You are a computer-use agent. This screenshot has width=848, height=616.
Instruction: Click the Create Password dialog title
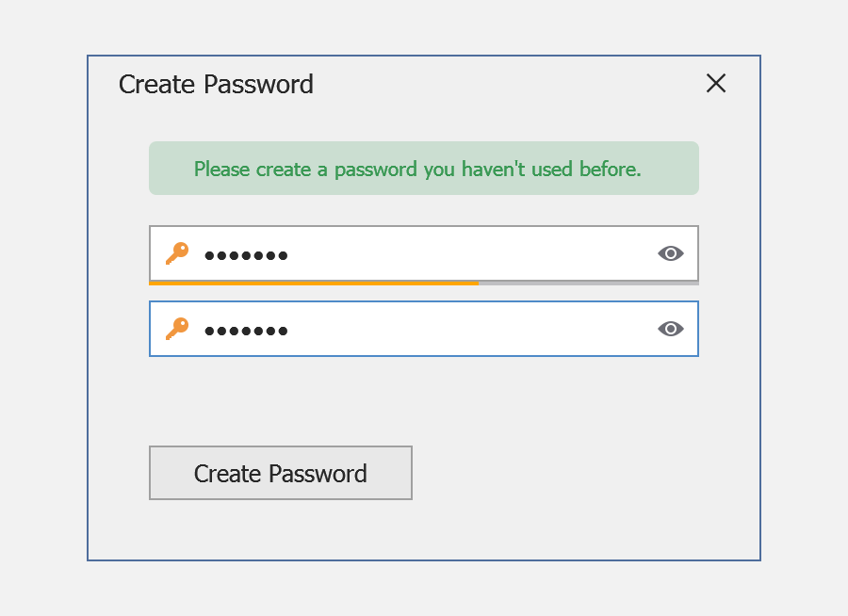pos(216,84)
